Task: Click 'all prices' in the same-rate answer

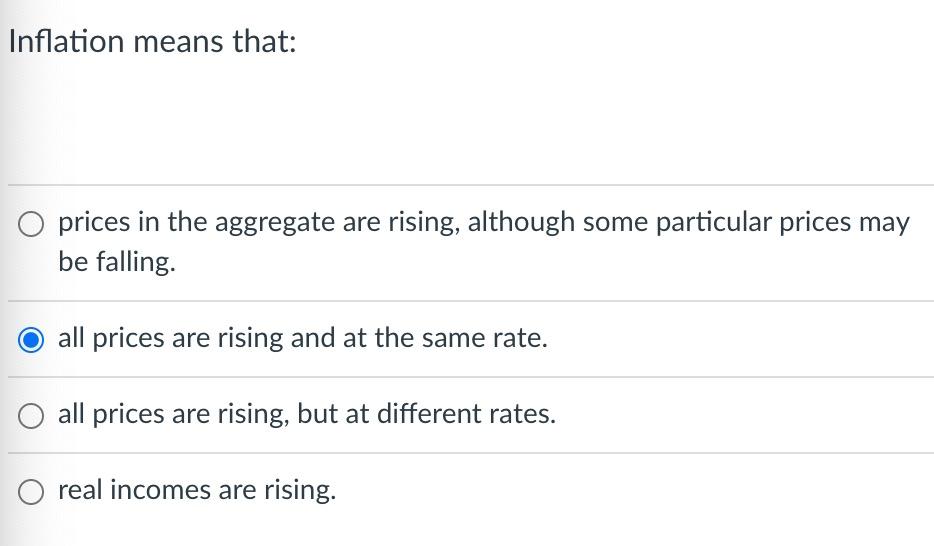Action: coord(111,338)
